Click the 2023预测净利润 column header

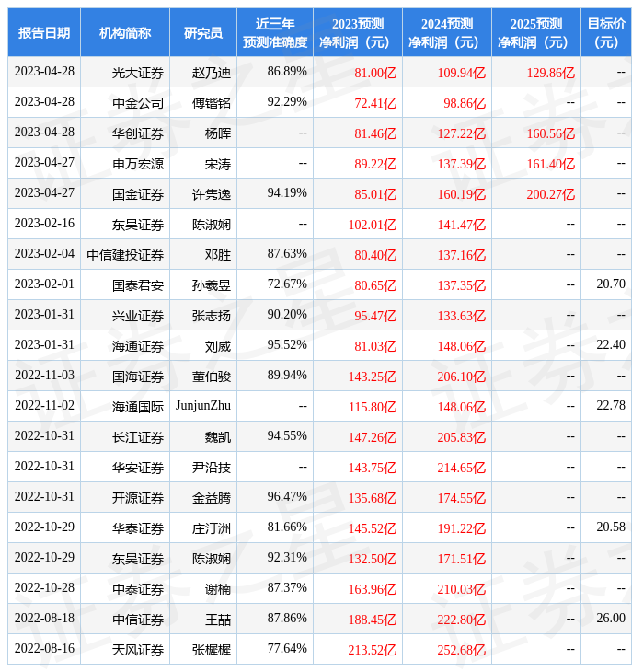(x=358, y=32)
